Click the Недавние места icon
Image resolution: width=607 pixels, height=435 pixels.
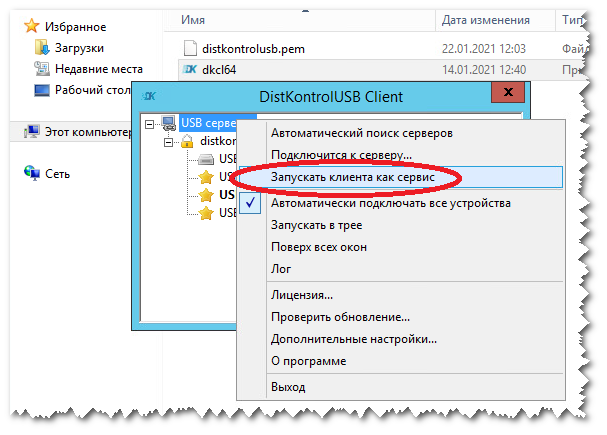coord(42,69)
